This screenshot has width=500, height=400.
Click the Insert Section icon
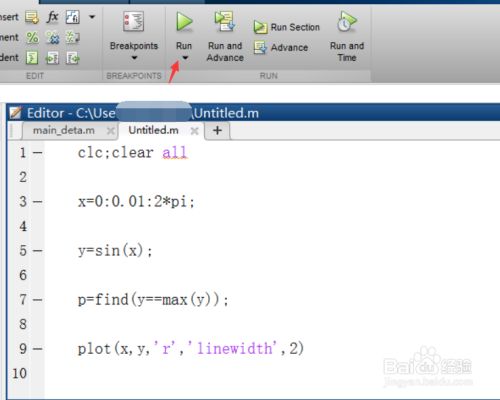coord(32,17)
